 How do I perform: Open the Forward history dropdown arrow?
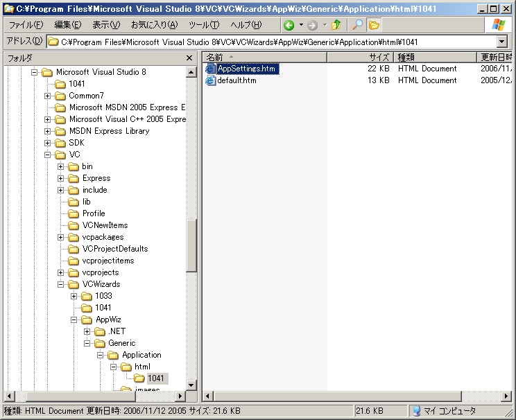tap(325, 25)
